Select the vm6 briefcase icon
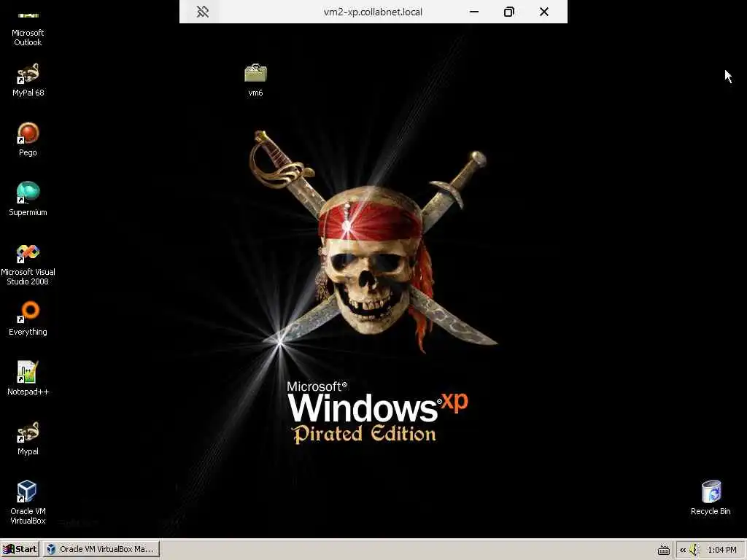Viewport: 747px width, 560px height. 256,80
